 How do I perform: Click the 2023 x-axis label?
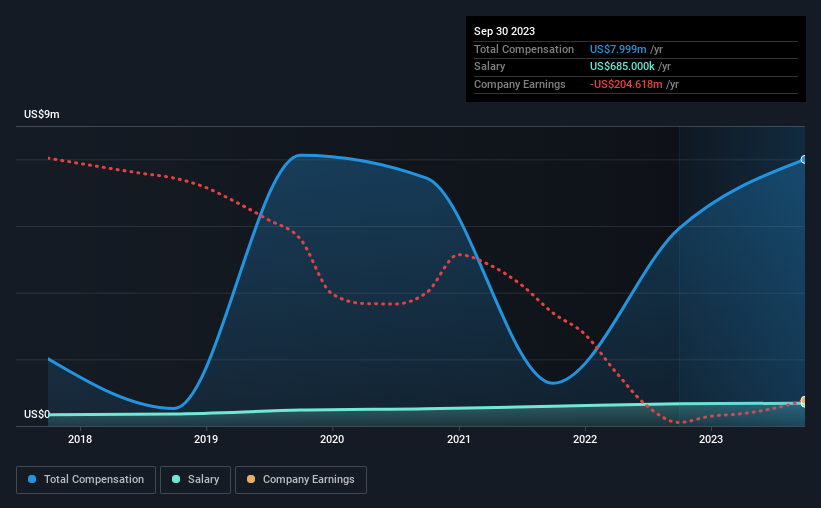tap(711, 439)
